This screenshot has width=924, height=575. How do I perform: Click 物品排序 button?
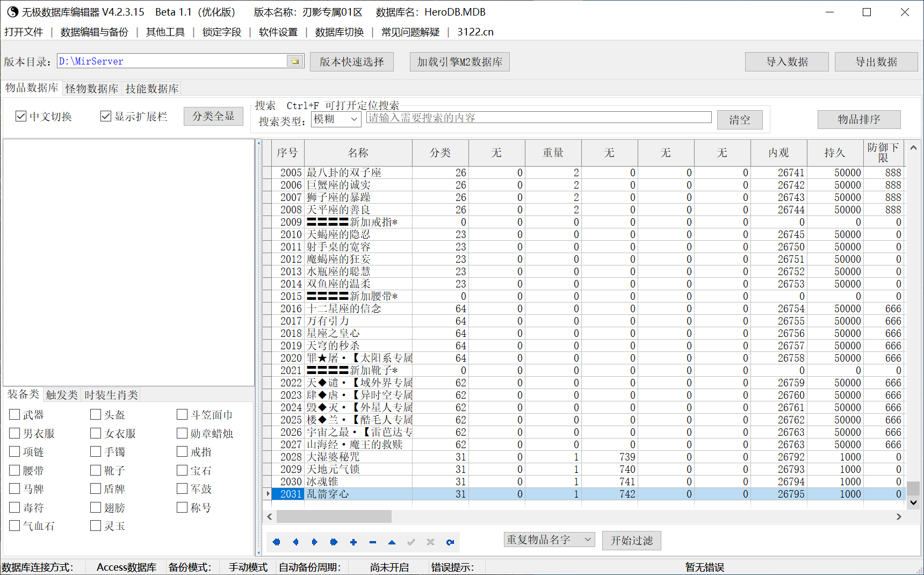tap(859, 119)
